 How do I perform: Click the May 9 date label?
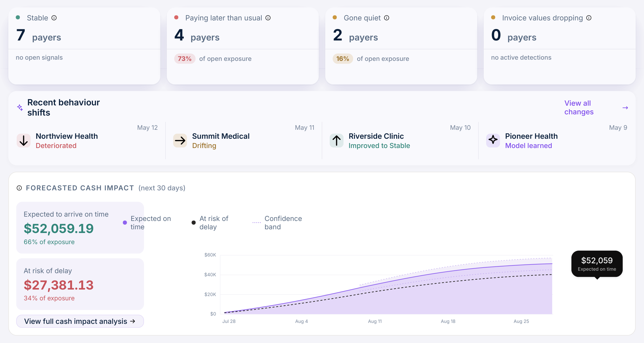click(618, 128)
